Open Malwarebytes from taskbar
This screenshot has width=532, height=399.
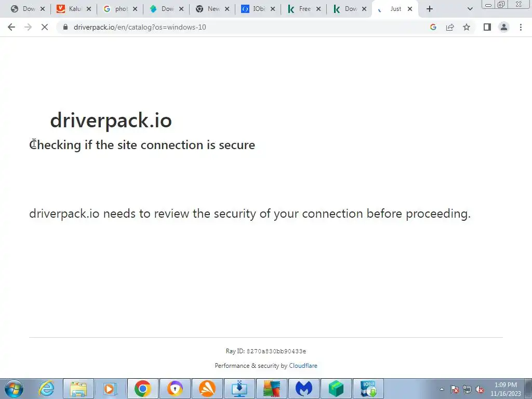click(x=303, y=389)
